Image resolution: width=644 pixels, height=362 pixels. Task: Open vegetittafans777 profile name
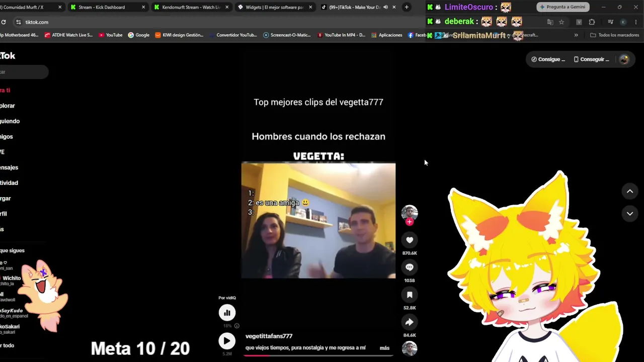pyautogui.click(x=269, y=336)
